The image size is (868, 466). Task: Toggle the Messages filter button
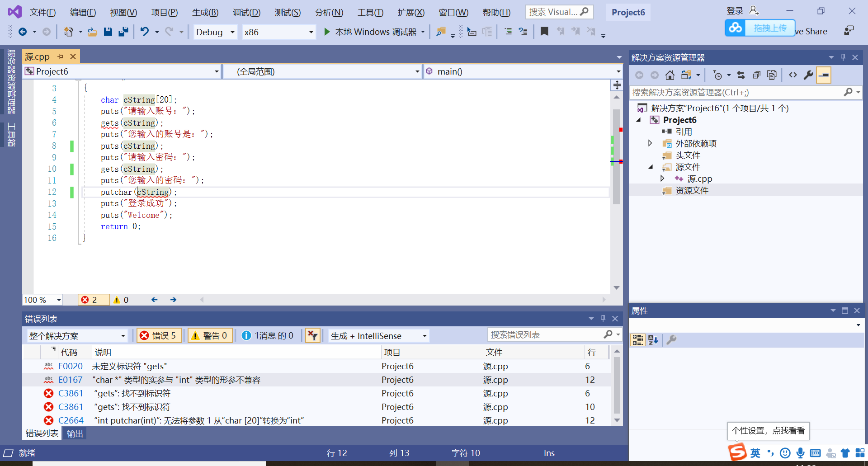268,335
